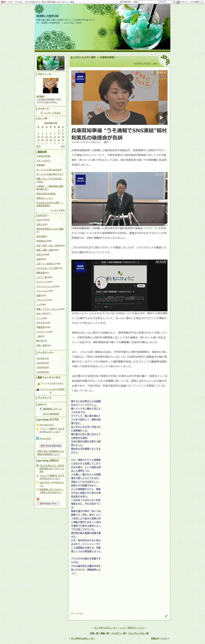This screenshot has width=205, height=644.
Task: Click the cat icon beside ブログを読むだけ notice
Action: pyautogui.click(x=38, y=466)
